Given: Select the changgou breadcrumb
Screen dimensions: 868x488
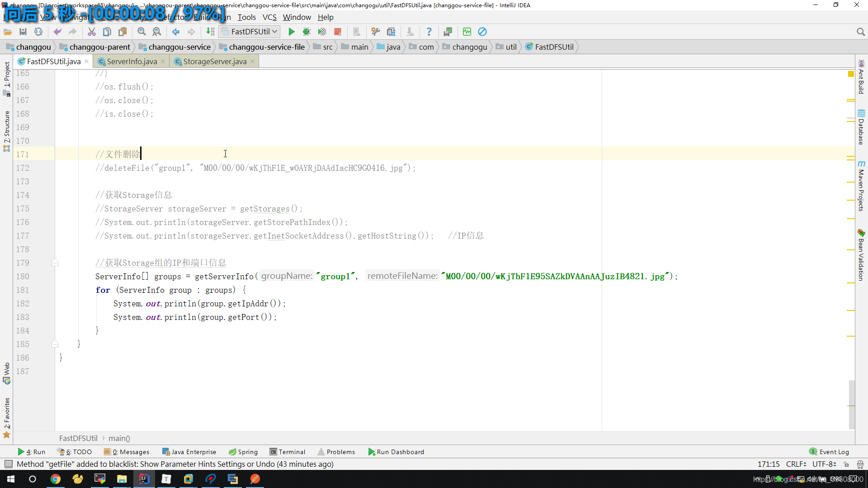Looking at the screenshot, I should (29, 47).
